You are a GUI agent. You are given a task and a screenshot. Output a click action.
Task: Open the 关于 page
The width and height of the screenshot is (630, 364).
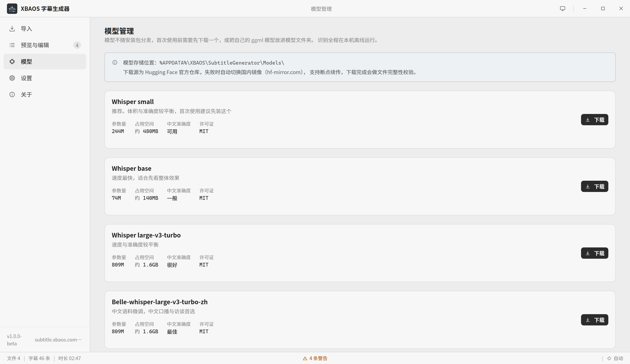(x=45, y=94)
